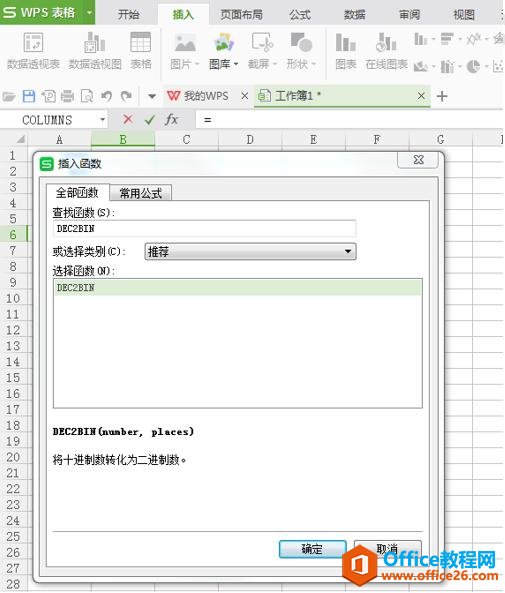
Task: Insert a 图表 chart
Action: point(346,51)
